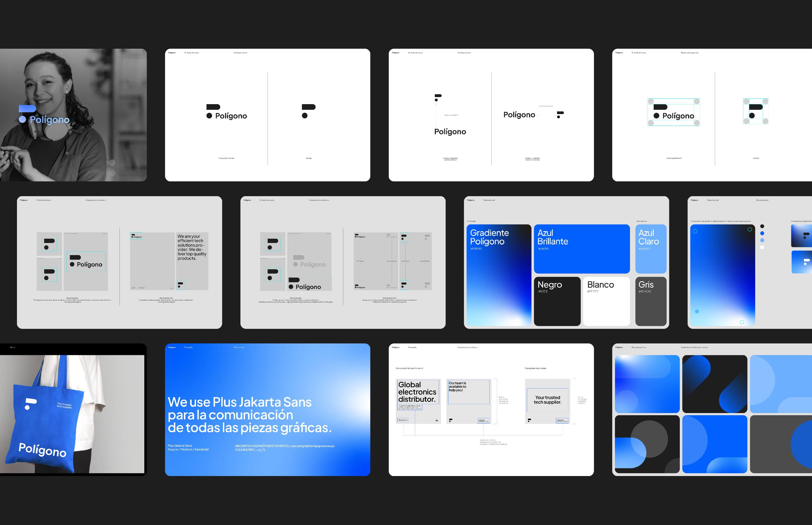The image size is (812, 525).
Task: Select the Azul Brillante color swatch
Action: pyautogui.click(x=582, y=249)
